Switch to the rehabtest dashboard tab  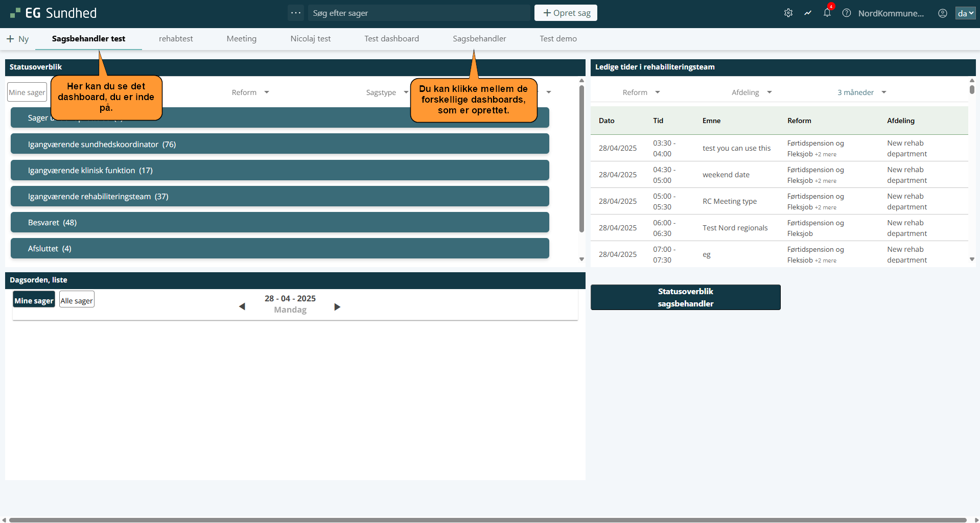[x=176, y=39]
